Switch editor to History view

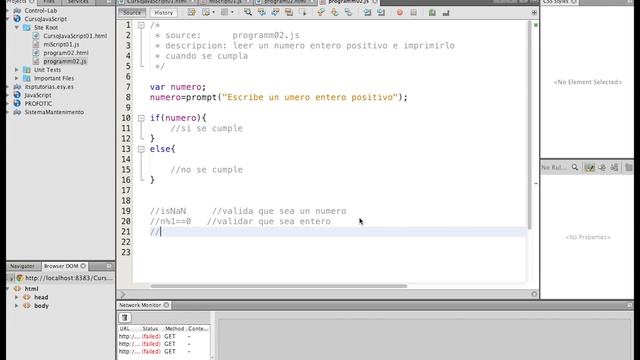(x=164, y=13)
